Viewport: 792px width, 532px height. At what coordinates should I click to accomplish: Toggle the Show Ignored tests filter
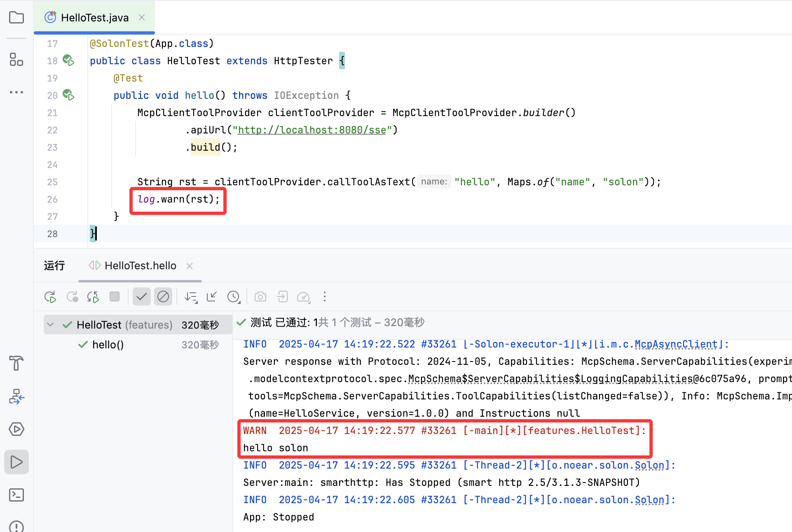coord(163,296)
